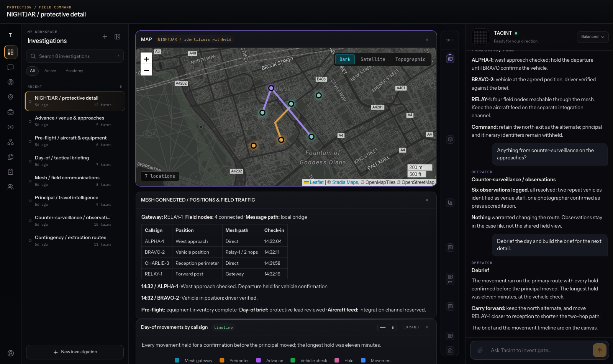
Task: Close the MAP card
Action: click(427, 39)
